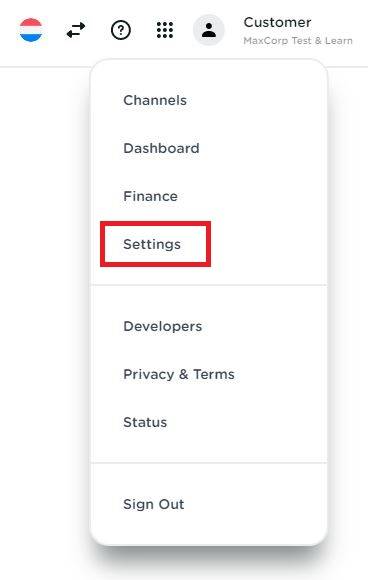Choose Sign Out to log off
This screenshot has width=368, height=580.
pyautogui.click(x=153, y=504)
